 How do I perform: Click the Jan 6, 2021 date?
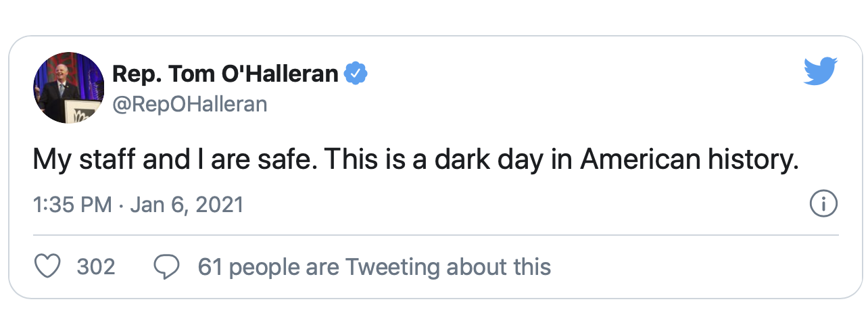(184, 205)
